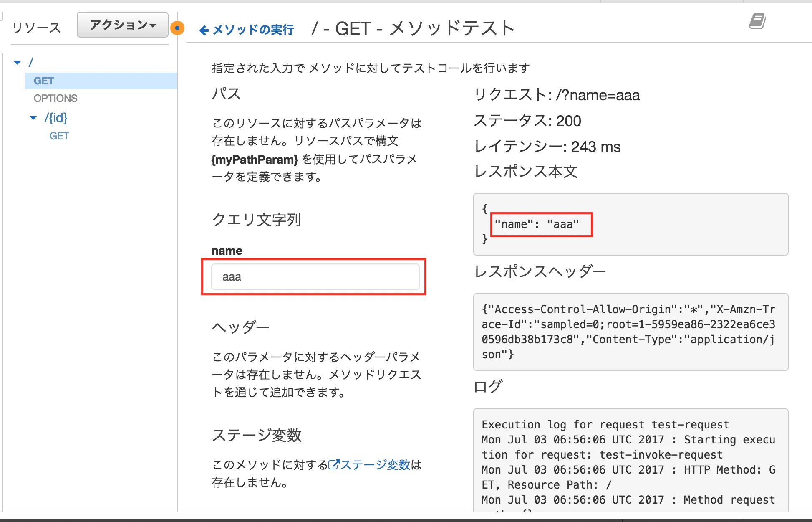Select the root / resource

[31, 62]
